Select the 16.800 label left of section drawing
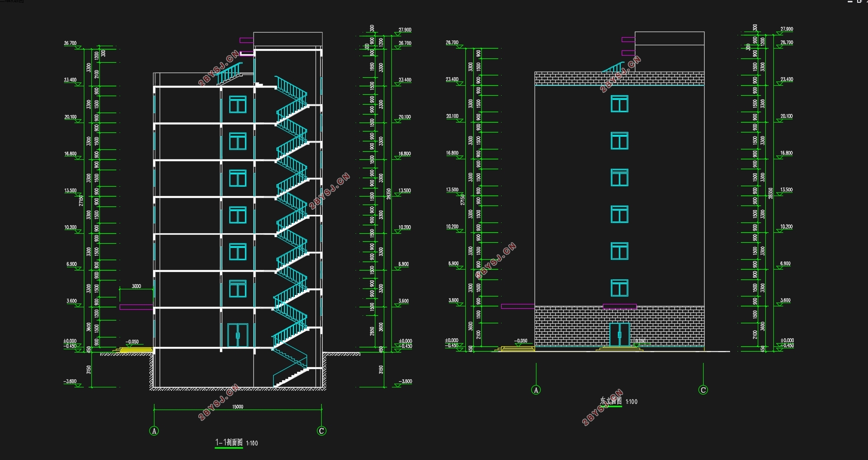 pyautogui.click(x=70, y=154)
